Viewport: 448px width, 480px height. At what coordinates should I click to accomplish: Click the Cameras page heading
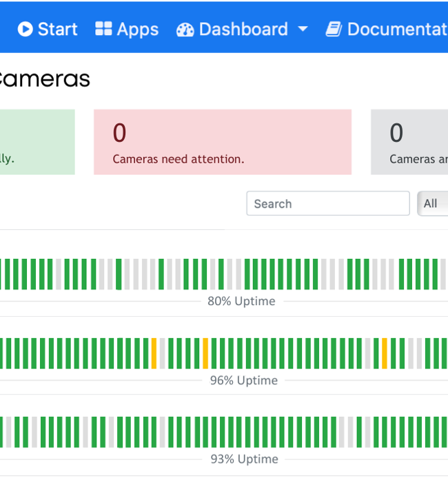(45, 79)
